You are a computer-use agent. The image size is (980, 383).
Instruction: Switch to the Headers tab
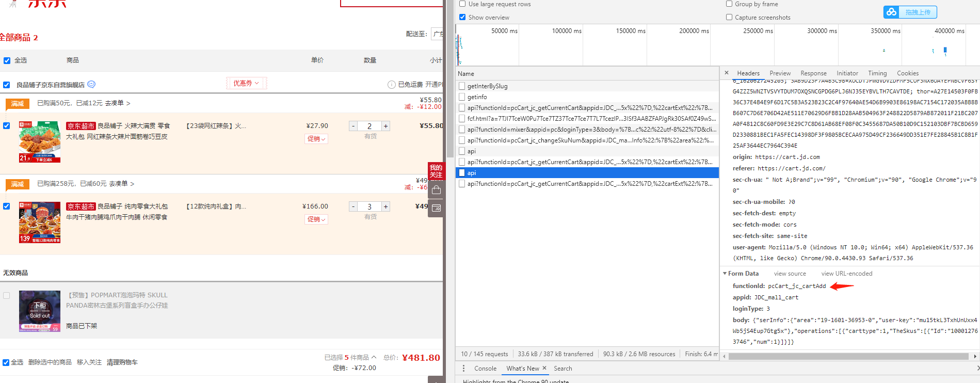[748, 73]
